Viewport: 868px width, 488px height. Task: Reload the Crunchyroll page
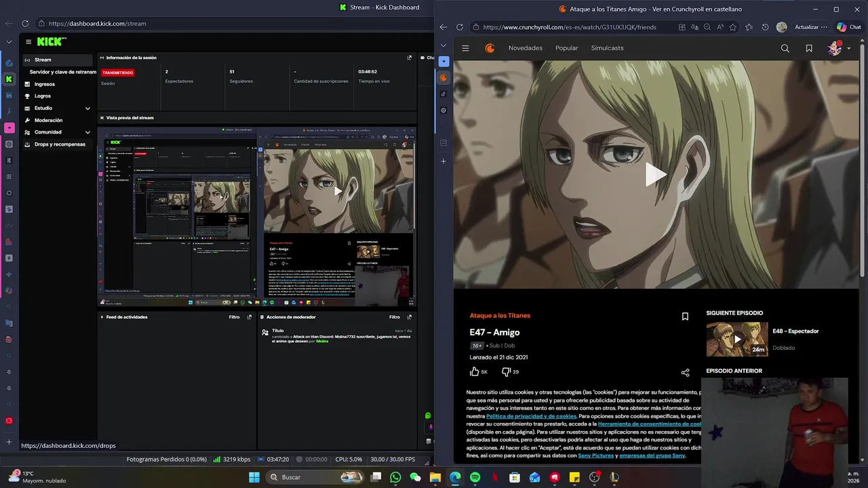pos(460,27)
